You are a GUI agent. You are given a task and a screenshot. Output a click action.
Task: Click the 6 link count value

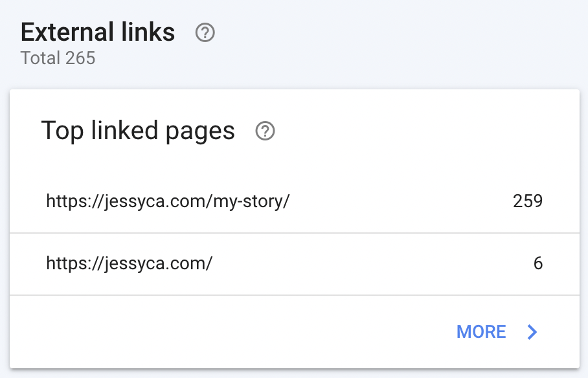538,263
